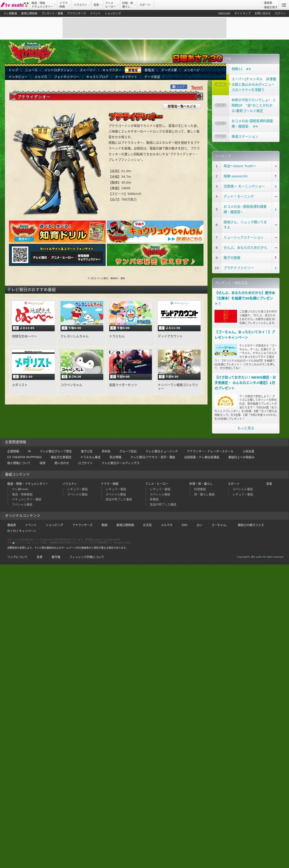Click the arrow beside 徹子の部屋 ranking
Image resolution: width=289 pixels, height=868 pixels.
point(275,257)
